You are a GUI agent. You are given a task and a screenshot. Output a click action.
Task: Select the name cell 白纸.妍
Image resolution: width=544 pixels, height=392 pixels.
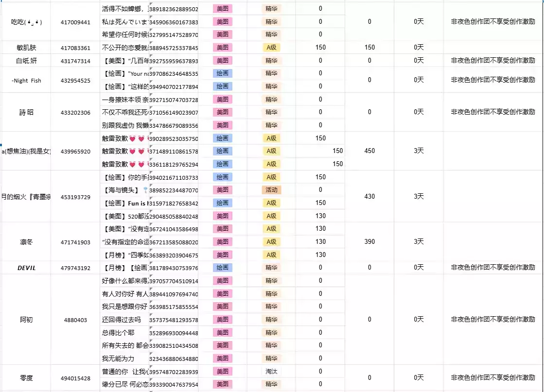[x=26, y=61]
